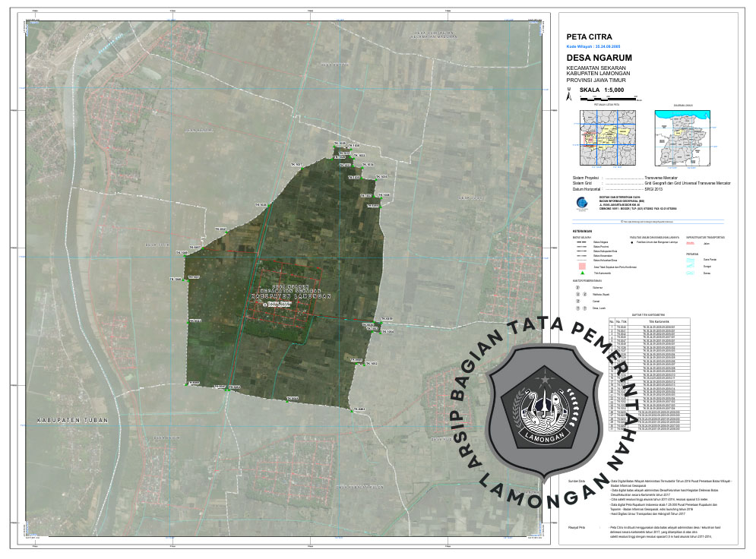The width and height of the screenshot is (756, 559).
Task: Click the scale bar under SKALA 1:5,000
Action: click(608, 99)
